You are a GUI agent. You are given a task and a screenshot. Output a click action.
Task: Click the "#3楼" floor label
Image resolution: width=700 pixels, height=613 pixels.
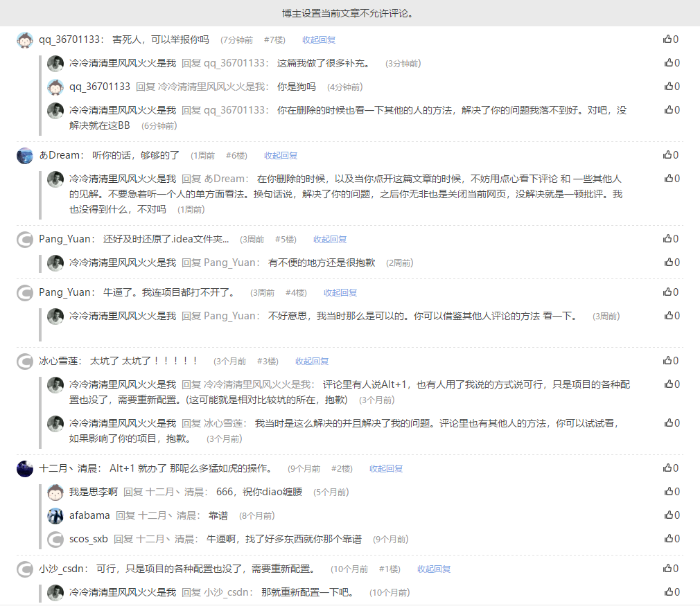[268, 362]
